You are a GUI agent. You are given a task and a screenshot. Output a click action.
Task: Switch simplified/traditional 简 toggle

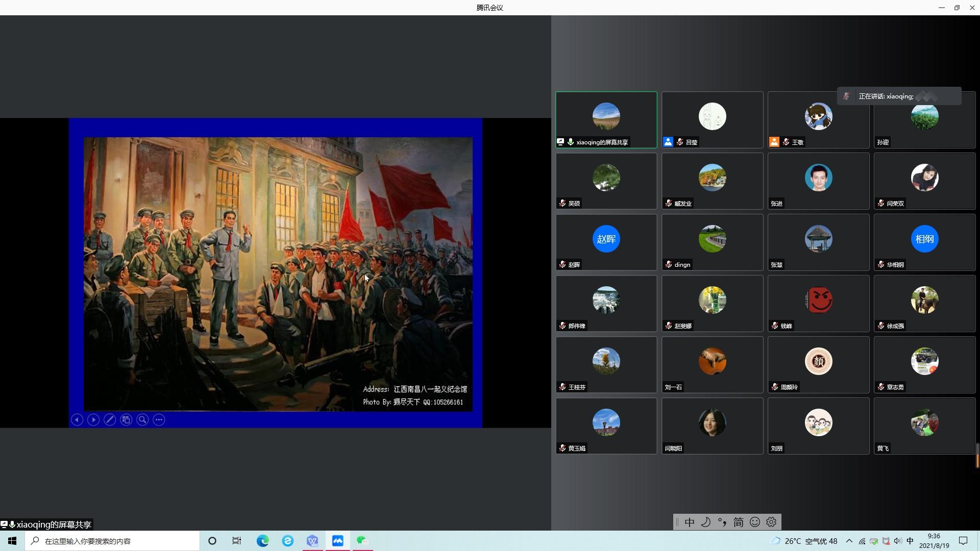coord(739,522)
